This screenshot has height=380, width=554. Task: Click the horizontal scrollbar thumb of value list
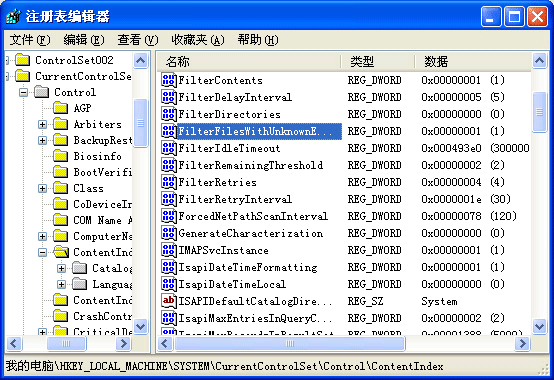pyautogui.click(x=290, y=343)
